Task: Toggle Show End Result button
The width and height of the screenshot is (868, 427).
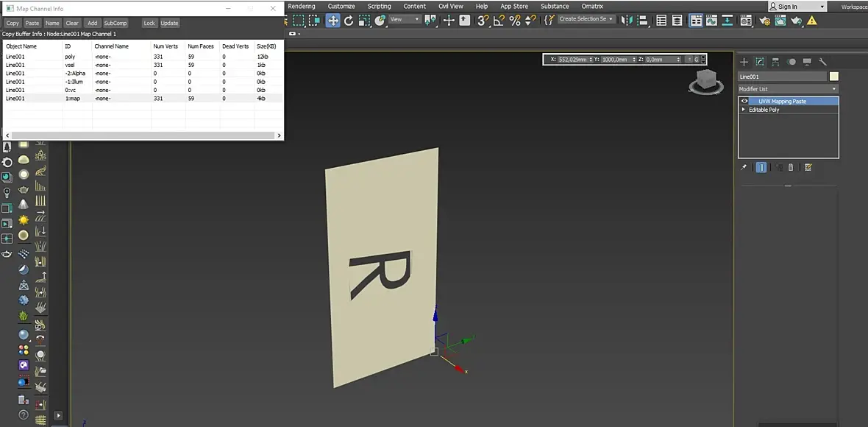Action: click(761, 167)
